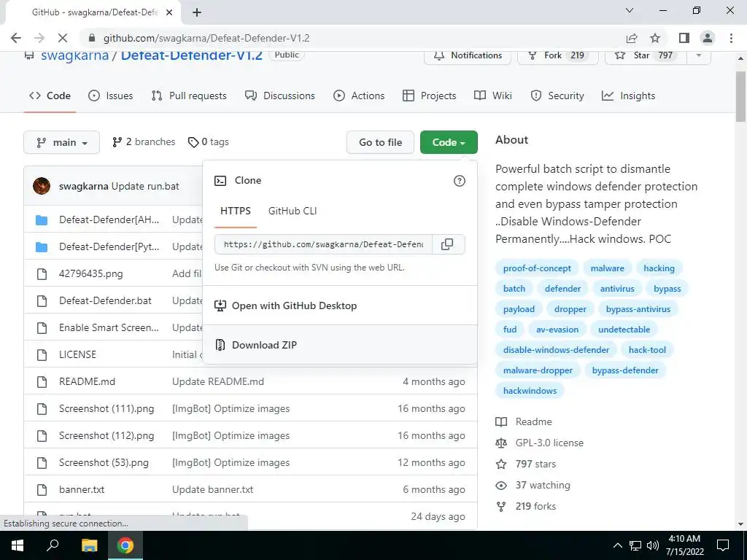Bookmark this page with the star icon
Image resolution: width=747 pixels, height=560 pixels.
(x=656, y=38)
